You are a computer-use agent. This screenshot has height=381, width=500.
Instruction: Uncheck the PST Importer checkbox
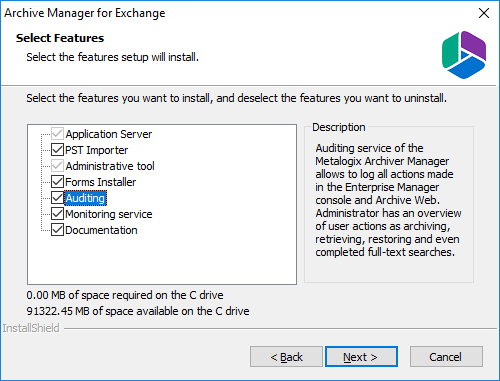57,150
